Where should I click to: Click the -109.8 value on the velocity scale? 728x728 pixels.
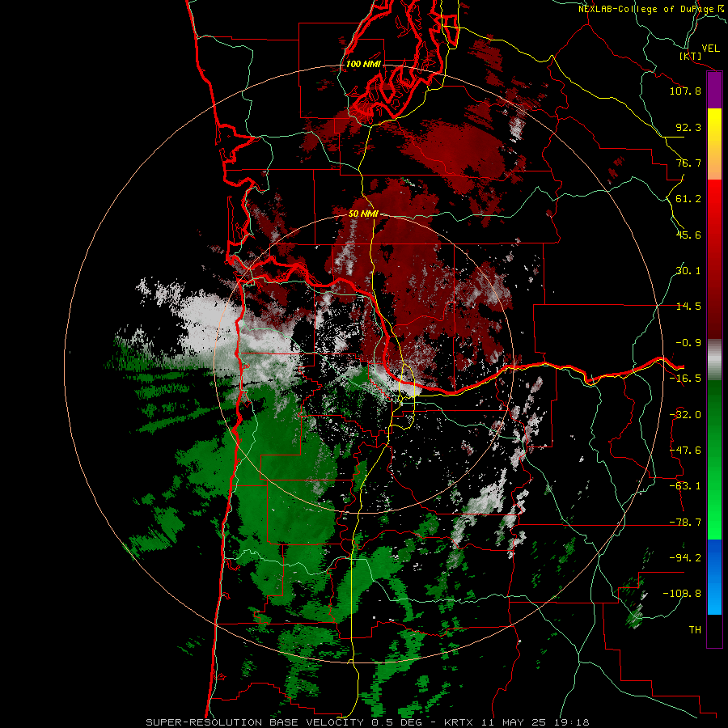coord(683,594)
